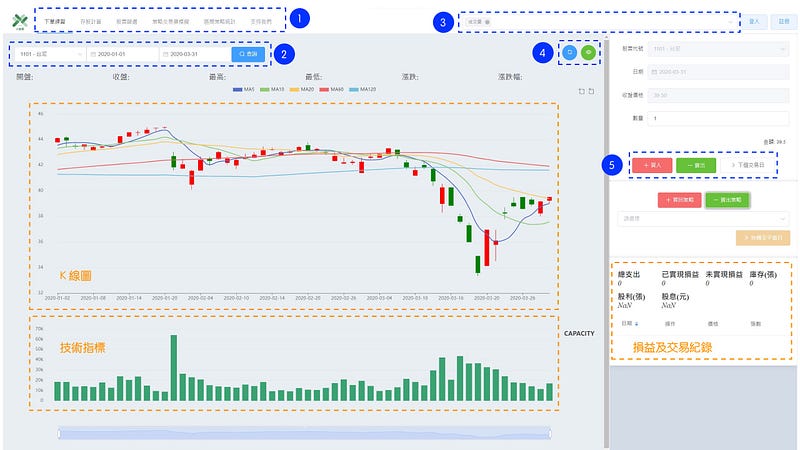Click the red 買入 buy button
This screenshot has width=800, height=450.
[x=652, y=165]
